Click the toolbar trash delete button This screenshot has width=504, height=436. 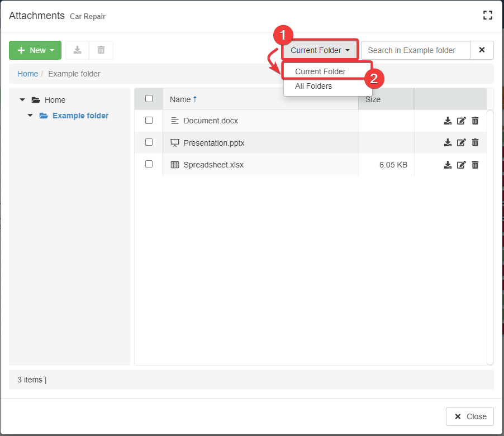coord(101,50)
